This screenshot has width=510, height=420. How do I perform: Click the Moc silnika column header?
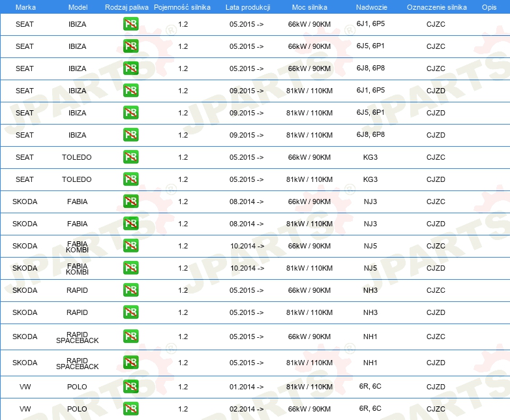pos(310,7)
